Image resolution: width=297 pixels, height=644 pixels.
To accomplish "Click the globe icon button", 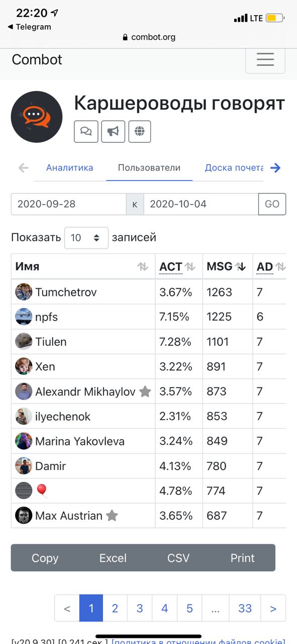I will point(140,131).
